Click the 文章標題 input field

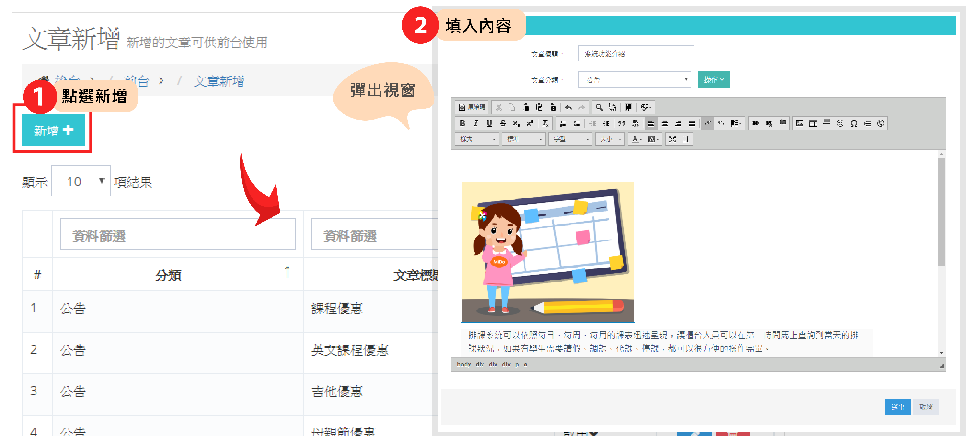click(635, 54)
